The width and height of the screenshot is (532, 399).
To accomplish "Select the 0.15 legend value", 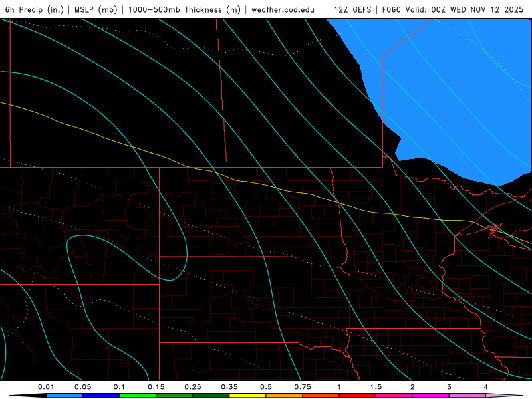I will [156, 387].
